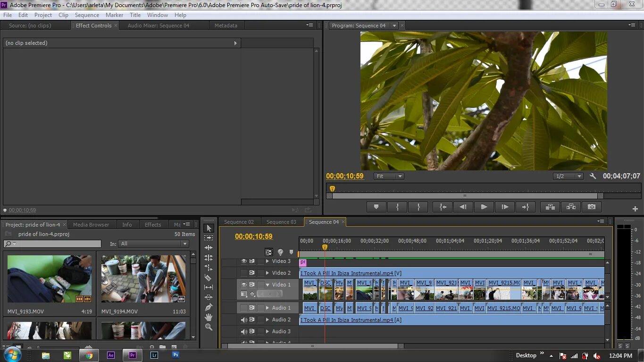The height and width of the screenshot is (362, 644).
Task: Step back one frame
Action: [x=463, y=207]
